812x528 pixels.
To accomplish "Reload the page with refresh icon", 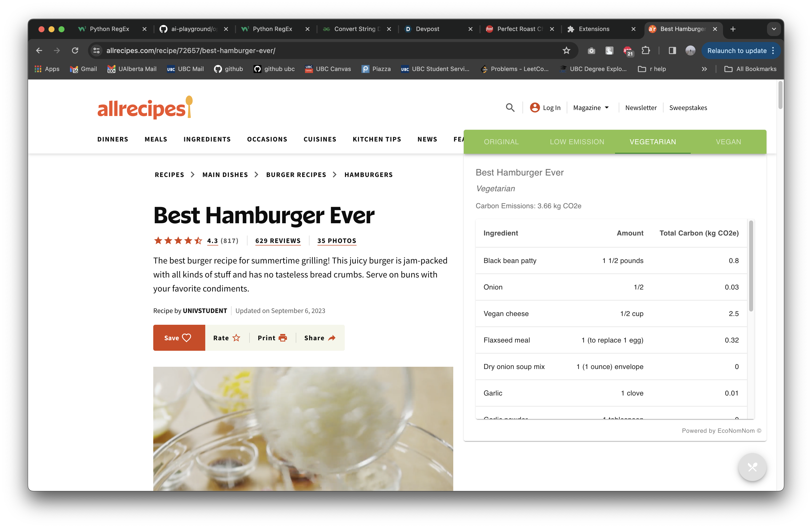I will [75, 50].
